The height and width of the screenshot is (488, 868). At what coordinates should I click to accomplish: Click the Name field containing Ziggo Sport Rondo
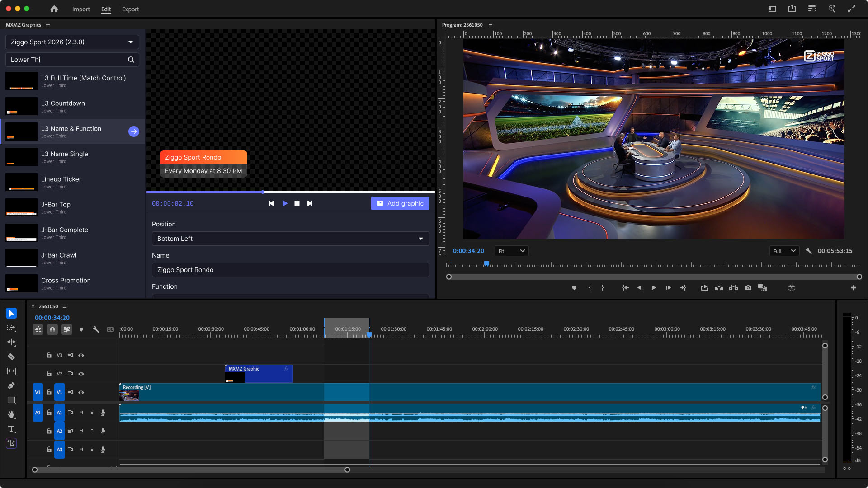pos(290,270)
